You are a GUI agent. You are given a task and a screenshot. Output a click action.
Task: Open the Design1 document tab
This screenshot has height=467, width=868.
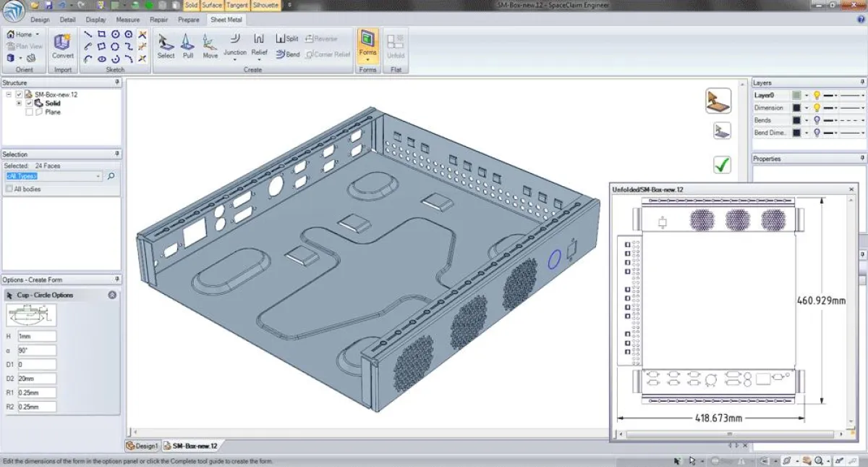(x=142, y=446)
